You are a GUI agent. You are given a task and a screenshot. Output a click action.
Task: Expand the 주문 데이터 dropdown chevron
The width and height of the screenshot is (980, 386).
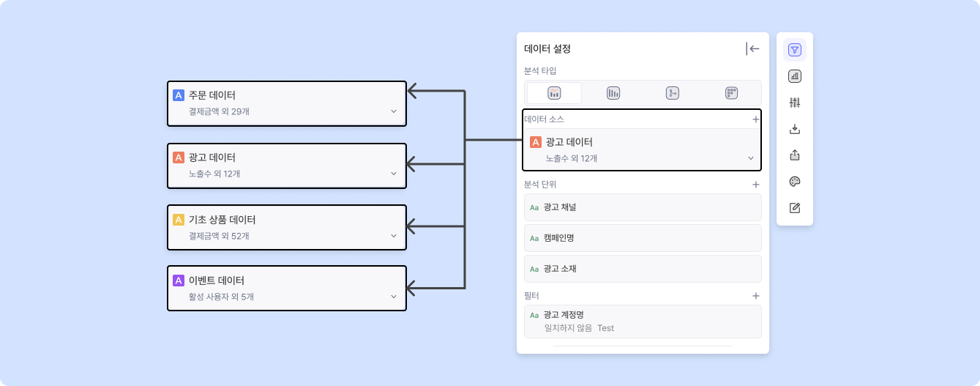[x=393, y=111]
